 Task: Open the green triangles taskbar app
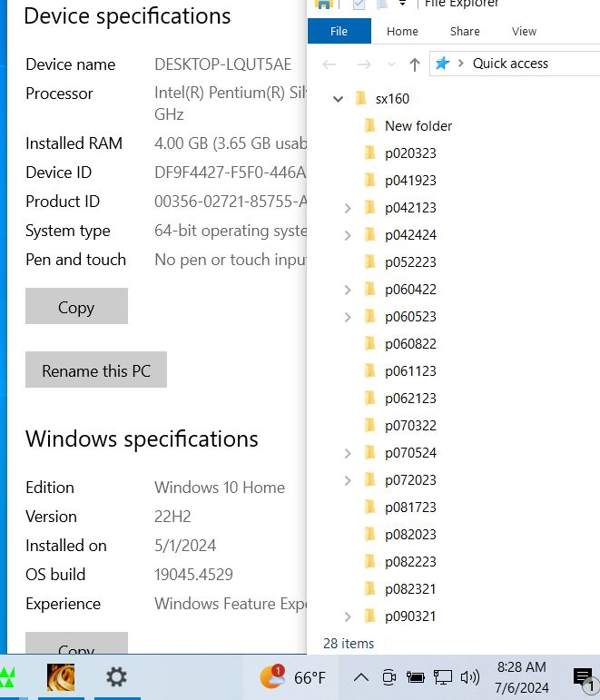(x=7, y=677)
